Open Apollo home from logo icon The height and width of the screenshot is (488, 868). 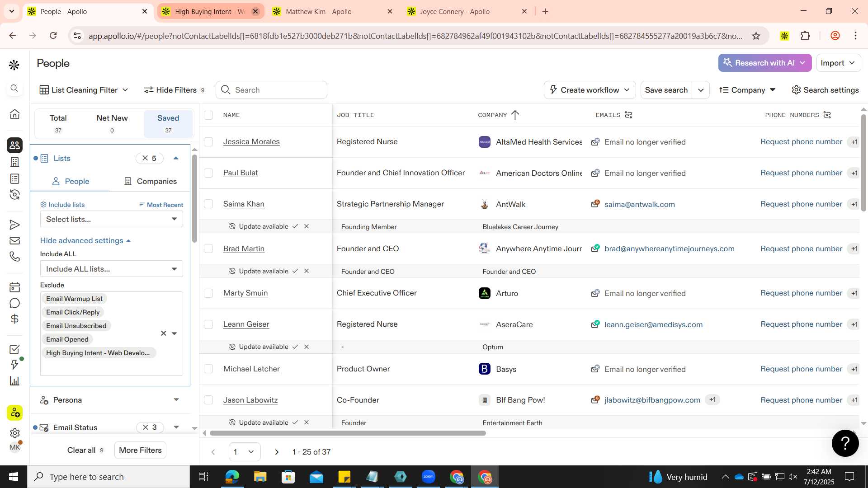coord(14,66)
